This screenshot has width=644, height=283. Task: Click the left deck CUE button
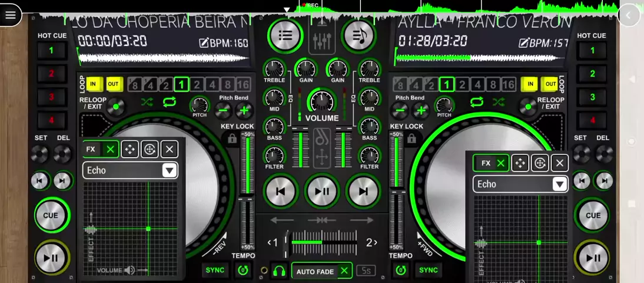[51, 216]
